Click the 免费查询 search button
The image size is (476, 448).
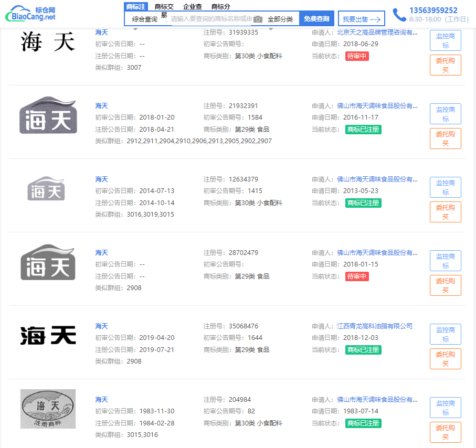316,18
